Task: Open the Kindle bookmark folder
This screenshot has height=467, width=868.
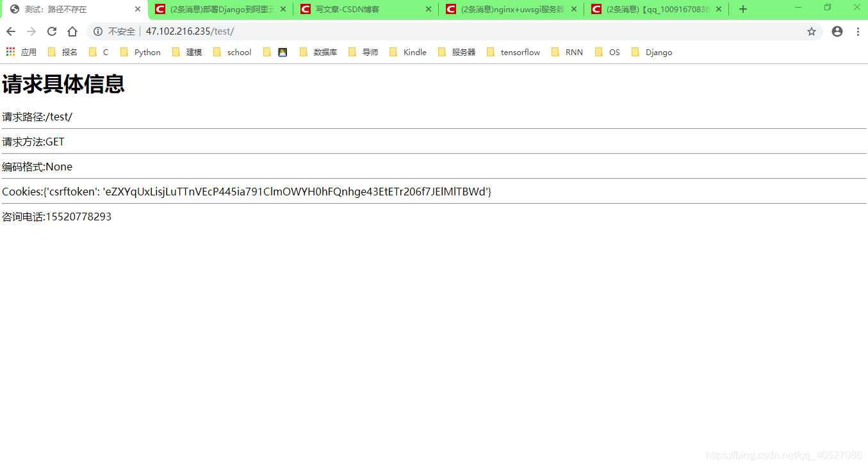Action: (x=408, y=52)
